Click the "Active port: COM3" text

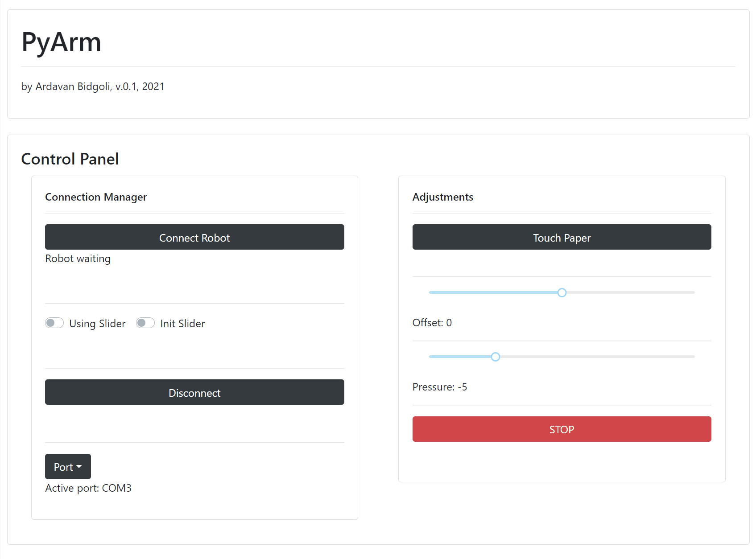tap(88, 488)
